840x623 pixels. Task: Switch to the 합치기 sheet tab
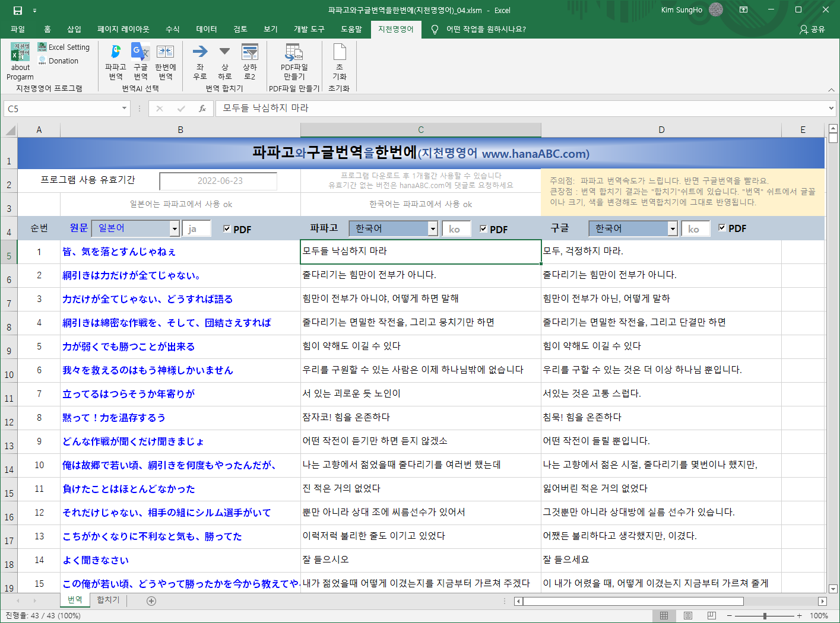pos(108,600)
